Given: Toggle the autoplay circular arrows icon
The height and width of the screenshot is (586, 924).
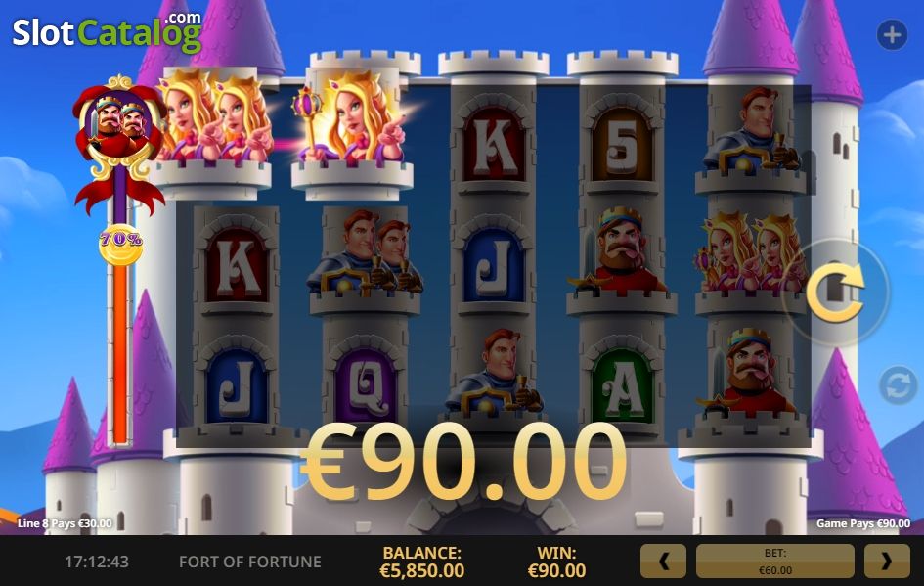Looking at the screenshot, I should click(x=898, y=386).
